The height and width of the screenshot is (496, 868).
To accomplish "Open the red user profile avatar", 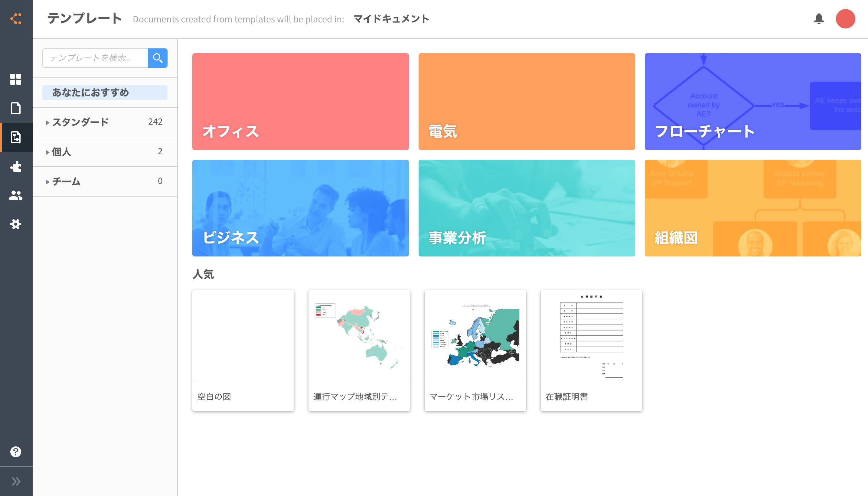I will 845,19.
